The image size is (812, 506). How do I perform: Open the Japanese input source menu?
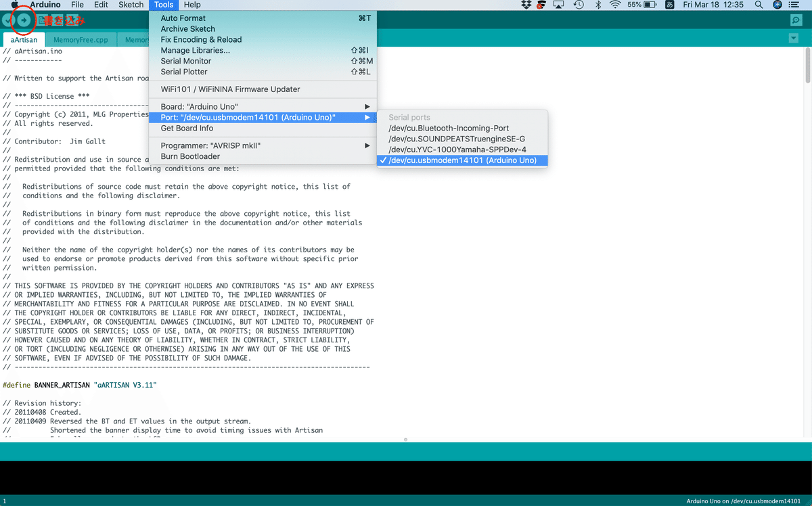point(670,5)
